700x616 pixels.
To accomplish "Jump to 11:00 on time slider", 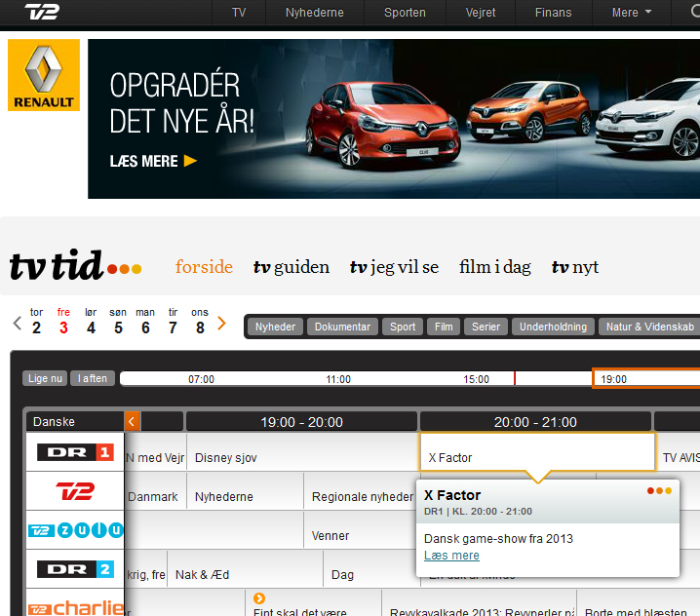I will 338,379.
